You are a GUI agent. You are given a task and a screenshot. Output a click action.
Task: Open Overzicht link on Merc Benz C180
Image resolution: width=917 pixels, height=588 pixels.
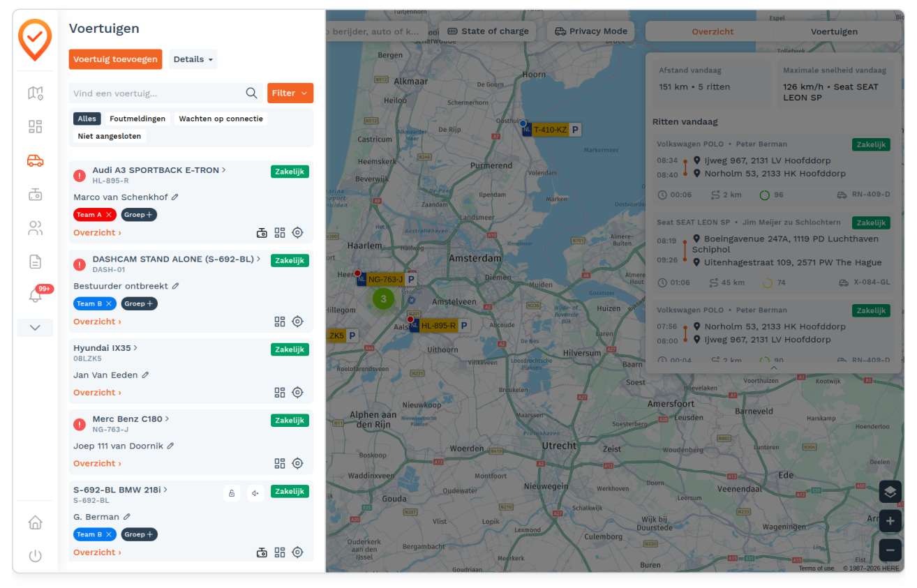click(97, 463)
